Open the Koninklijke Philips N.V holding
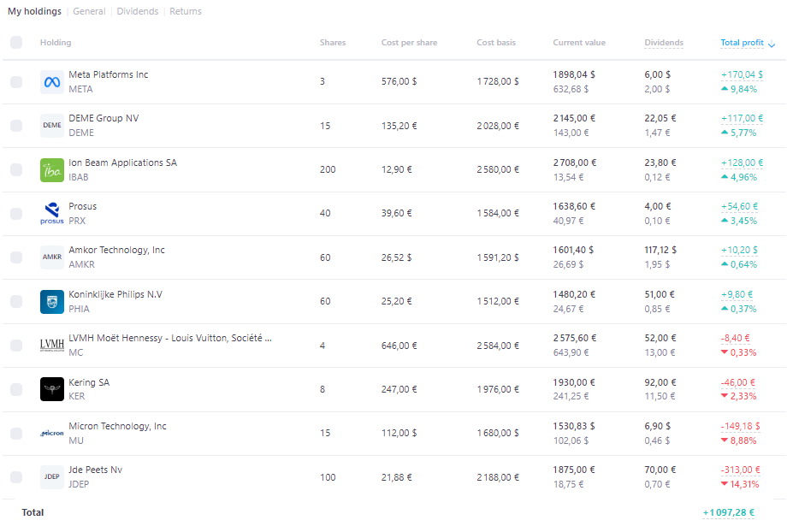 tap(115, 294)
